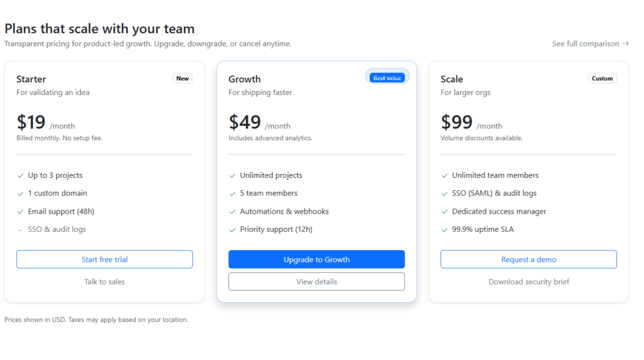This screenshot has width=644, height=360.
Task: Select the Growth plan title
Action: (245, 79)
